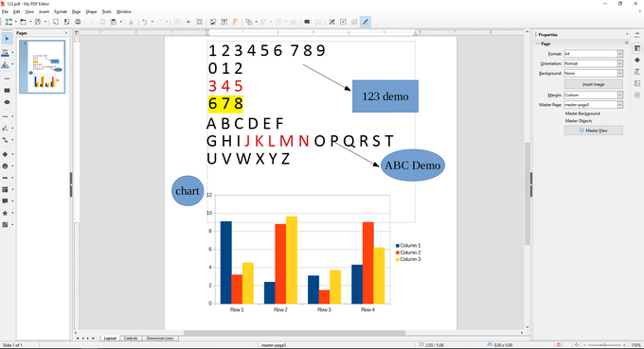
Task: Click the Print toolbar icon
Action: pyautogui.click(x=78, y=22)
